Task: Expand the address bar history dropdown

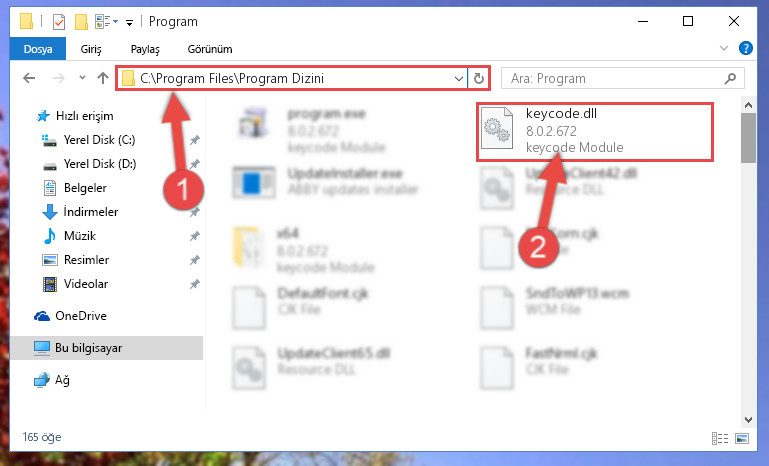Action: tap(459, 78)
